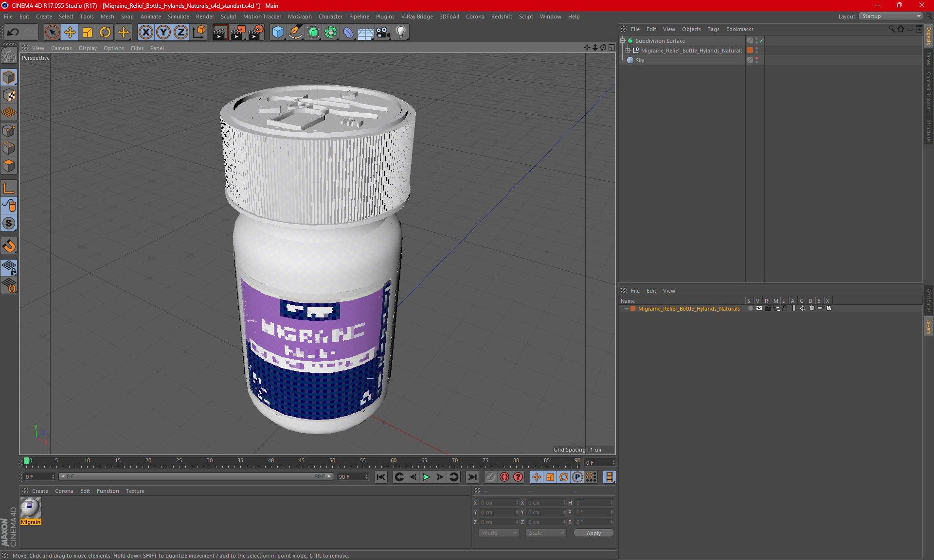Switch to the Layers side tab
The image size is (934, 560).
click(929, 326)
